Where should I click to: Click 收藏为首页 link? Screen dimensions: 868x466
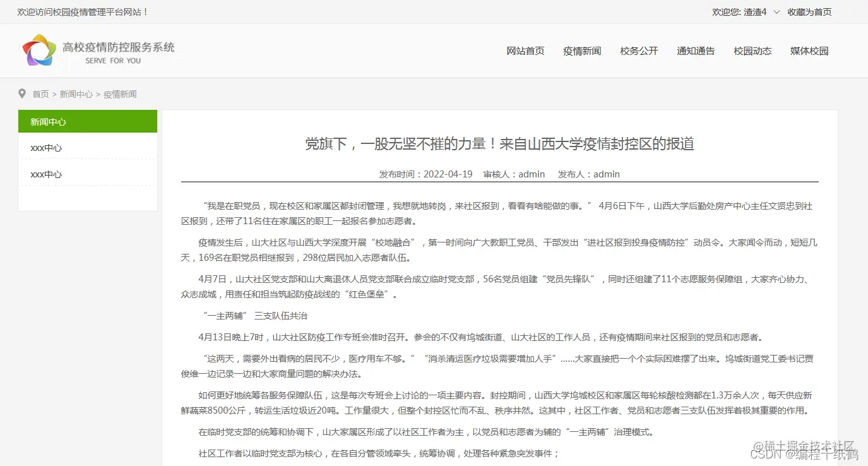click(x=809, y=12)
